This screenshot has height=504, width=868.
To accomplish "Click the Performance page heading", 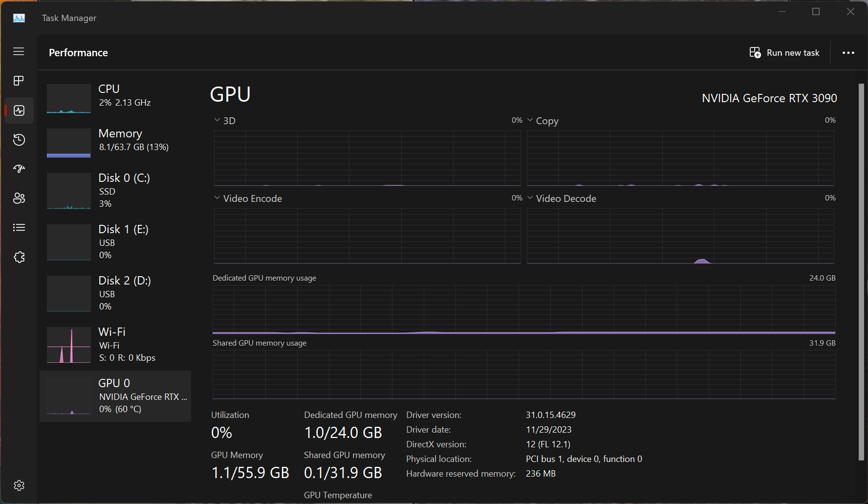I will pos(78,53).
